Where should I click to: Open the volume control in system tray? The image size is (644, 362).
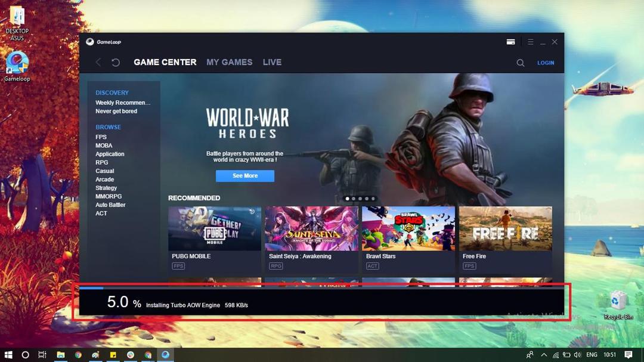pyautogui.click(x=578, y=355)
